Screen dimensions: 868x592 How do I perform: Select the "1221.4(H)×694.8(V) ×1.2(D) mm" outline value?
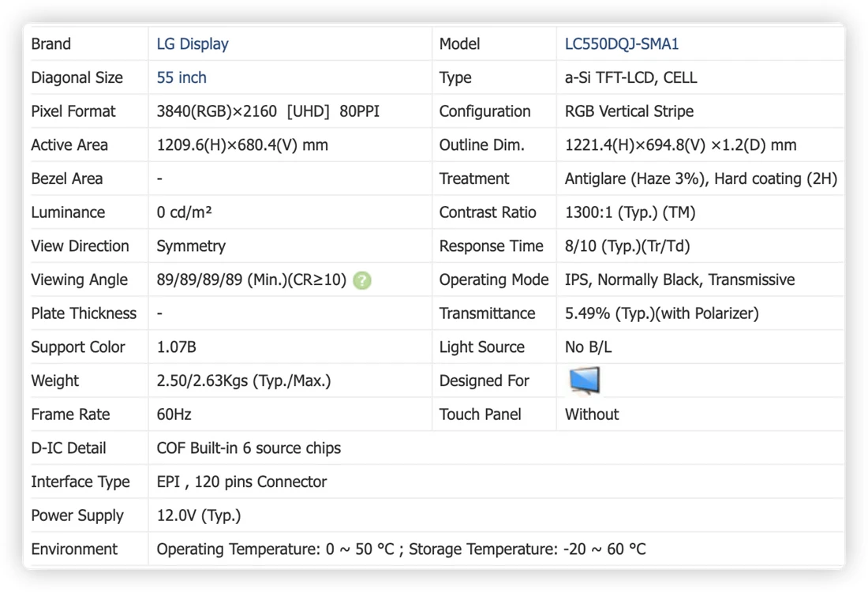click(680, 145)
